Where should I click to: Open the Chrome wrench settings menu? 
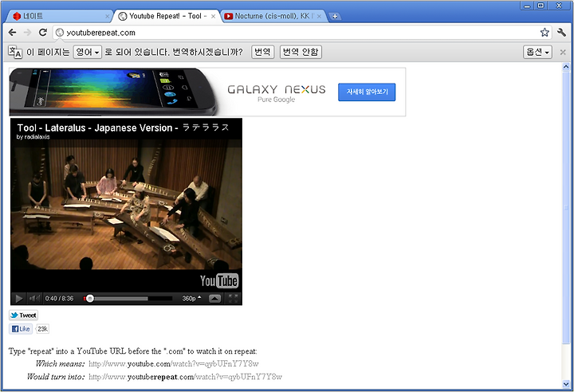tap(561, 33)
